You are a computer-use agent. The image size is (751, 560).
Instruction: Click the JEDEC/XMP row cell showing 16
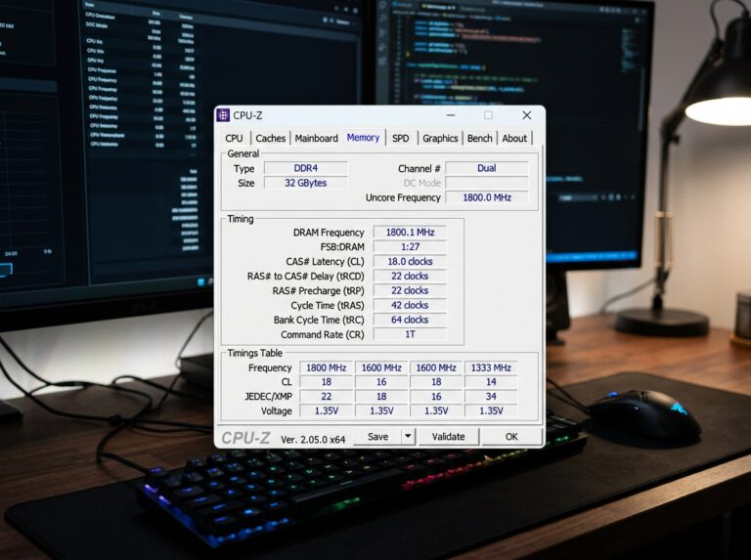436,397
